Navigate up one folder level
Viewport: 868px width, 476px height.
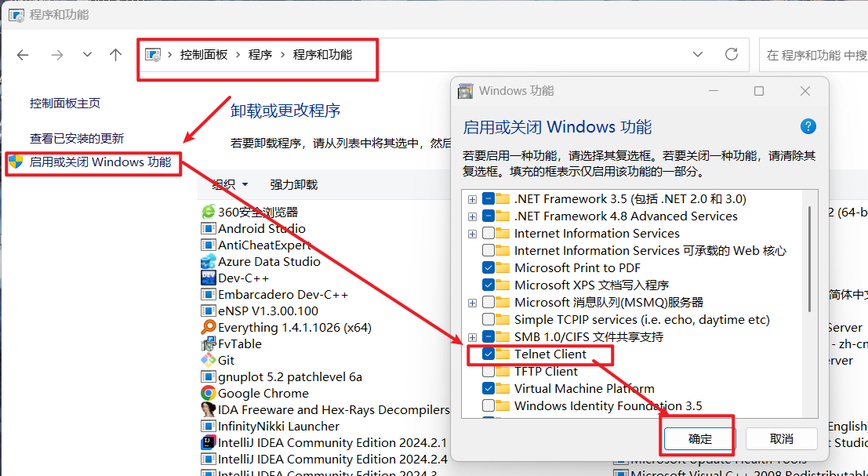[x=115, y=55]
